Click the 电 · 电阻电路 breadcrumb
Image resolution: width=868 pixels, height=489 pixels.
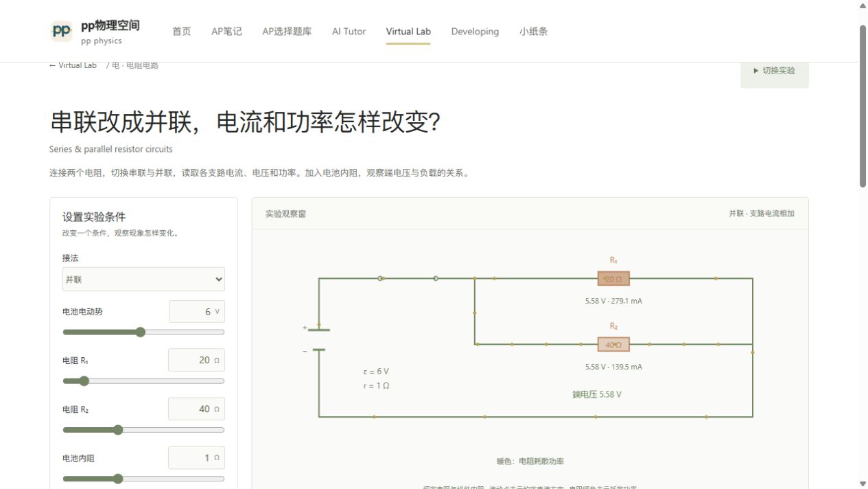pos(135,65)
